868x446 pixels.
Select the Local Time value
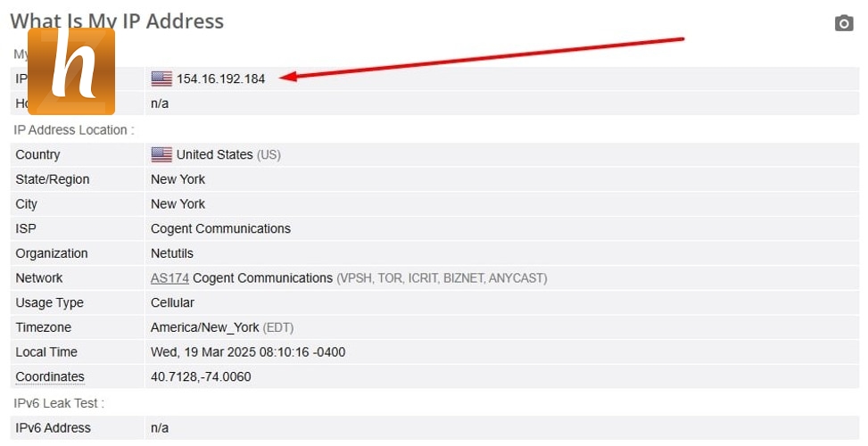tap(248, 352)
